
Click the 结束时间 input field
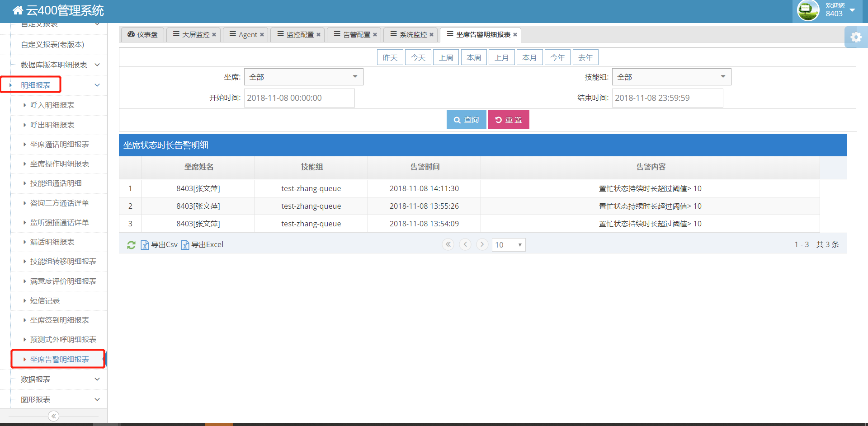[x=668, y=98]
